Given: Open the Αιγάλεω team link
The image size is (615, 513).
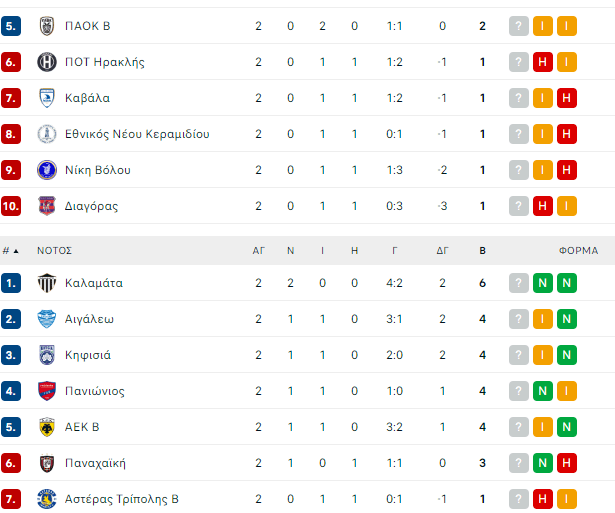Looking at the screenshot, I should (x=89, y=319).
